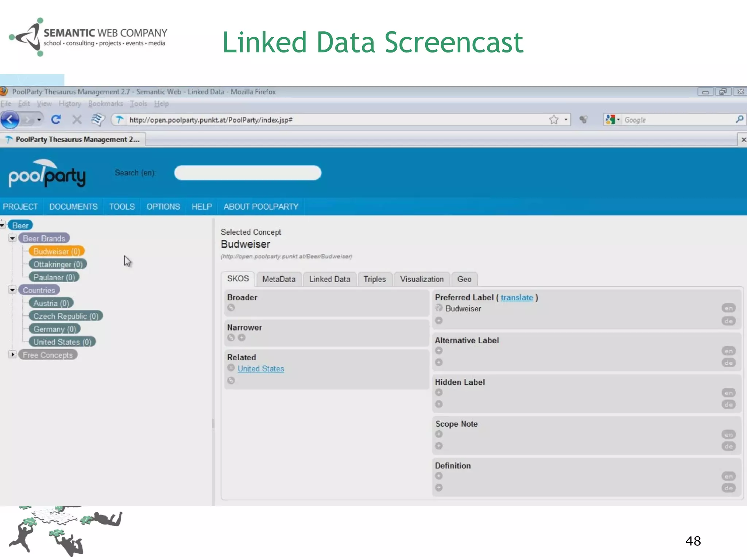Switch to the Geo tab
The image size is (747, 560).
464,279
